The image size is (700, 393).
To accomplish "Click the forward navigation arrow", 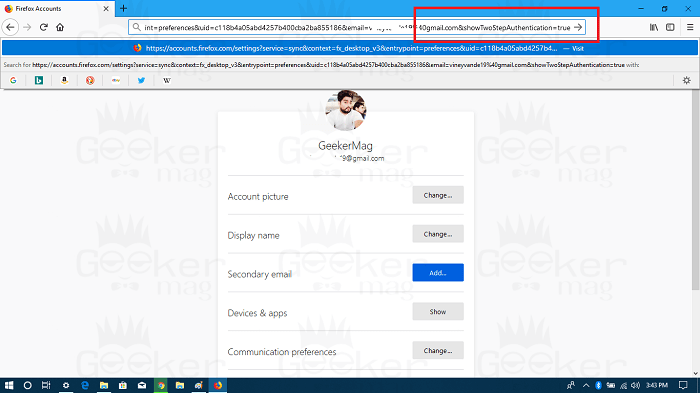I will 27,27.
